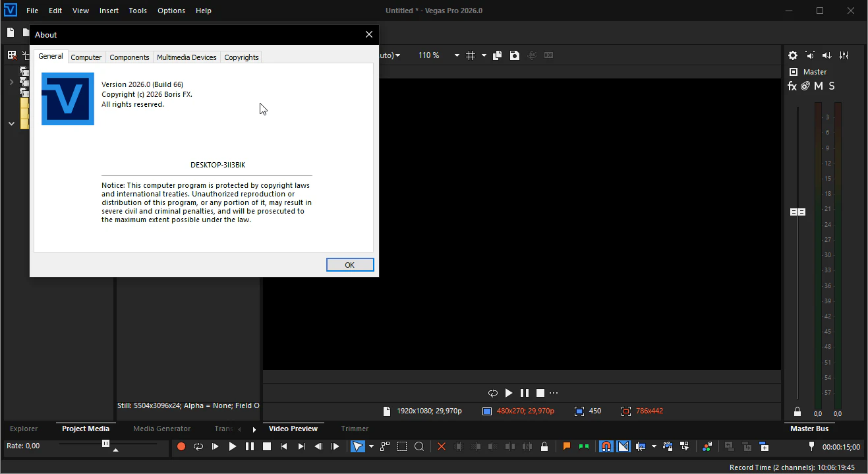Select the zoom magnifier edit tool
This screenshot has height=474, width=868.
tap(419, 446)
